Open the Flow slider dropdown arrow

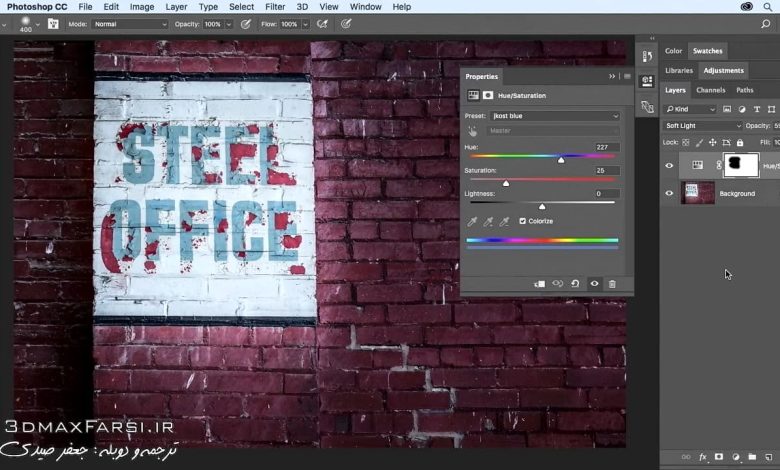pos(305,24)
